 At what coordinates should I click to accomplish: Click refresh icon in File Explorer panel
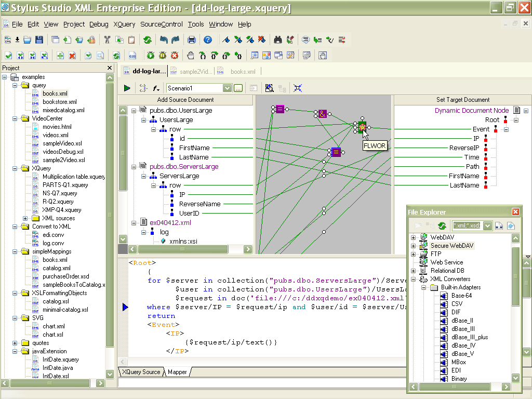pyautogui.click(x=442, y=225)
